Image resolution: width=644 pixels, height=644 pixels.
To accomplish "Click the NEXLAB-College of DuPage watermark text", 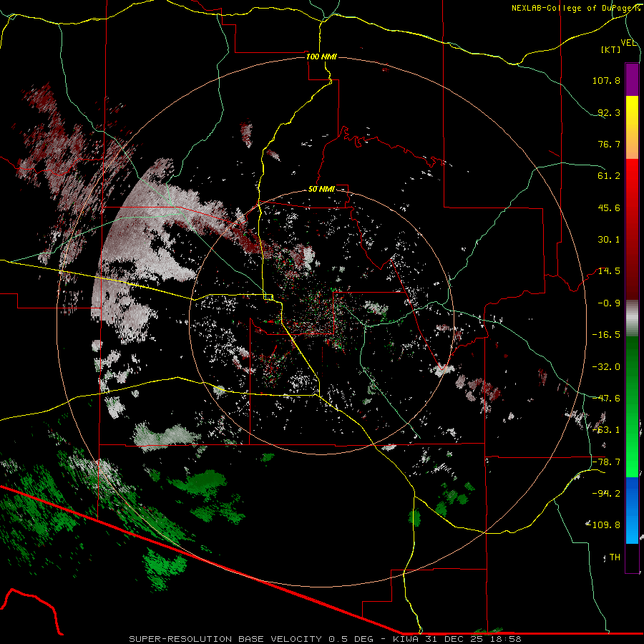I will [576, 8].
